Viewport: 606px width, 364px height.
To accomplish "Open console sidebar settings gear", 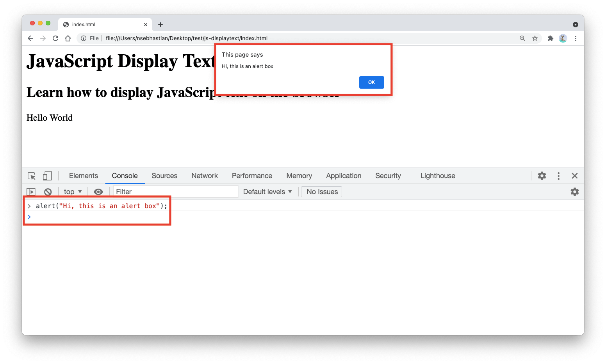I will (574, 191).
